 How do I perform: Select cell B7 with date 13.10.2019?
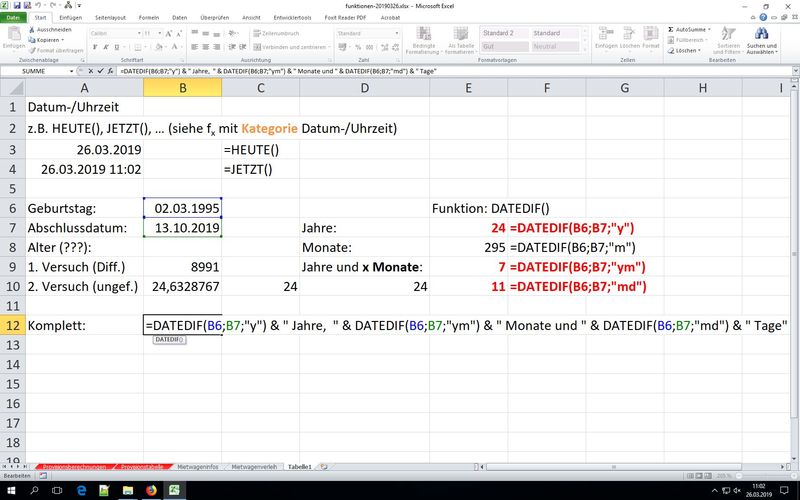(x=182, y=228)
